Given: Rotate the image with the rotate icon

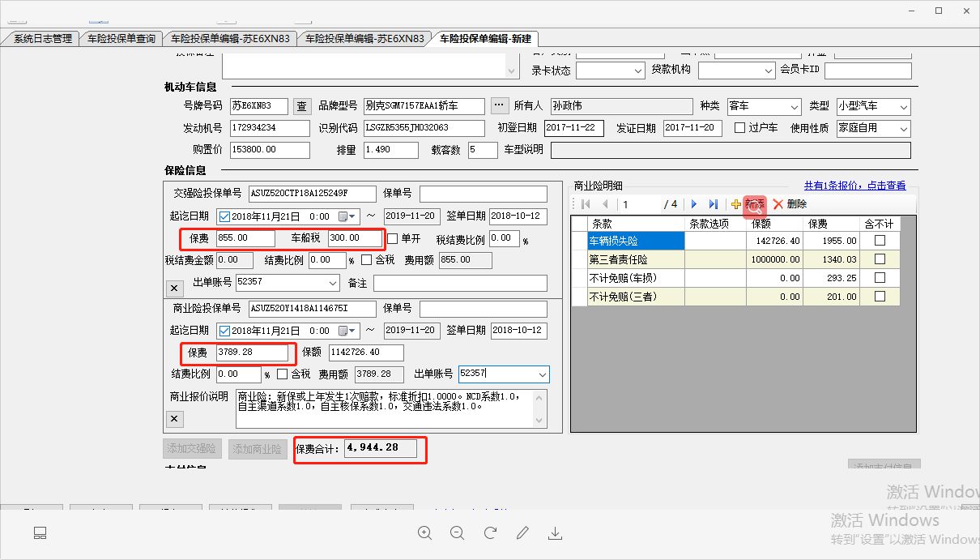Looking at the screenshot, I should pos(490,532).
